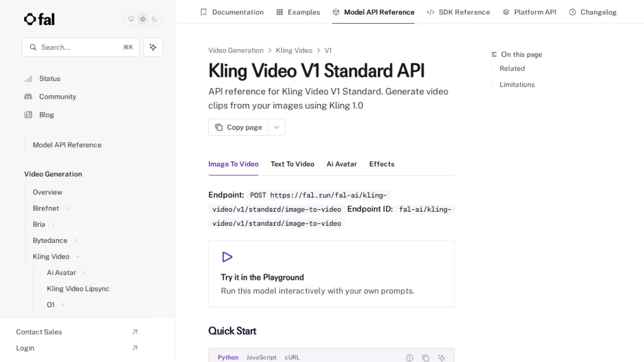Click the playground play triangle icon
Viewport: 644px width, 362px height.
tap(227, 257)
